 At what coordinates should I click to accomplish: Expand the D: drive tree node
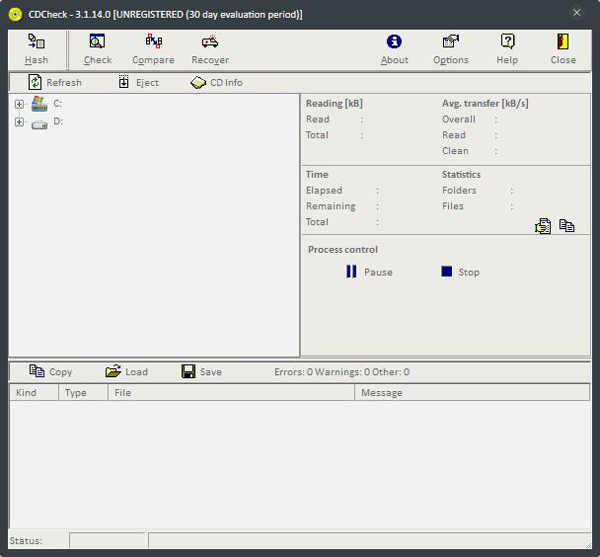click(x=19, y=122)
